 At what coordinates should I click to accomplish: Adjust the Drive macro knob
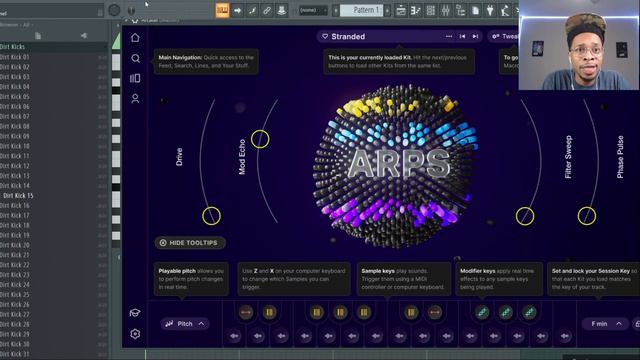click(x=211, y=216)
